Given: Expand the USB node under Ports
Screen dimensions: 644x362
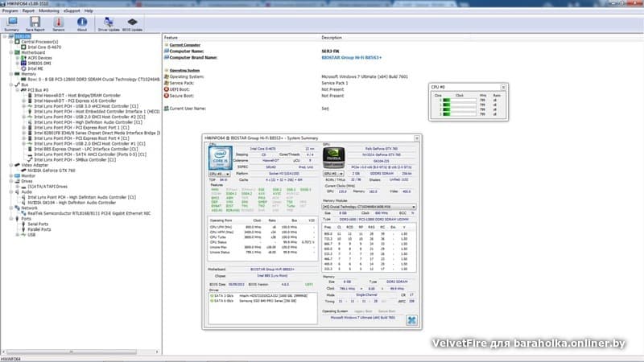Looking at the screenshot, I should pos(17,235).
